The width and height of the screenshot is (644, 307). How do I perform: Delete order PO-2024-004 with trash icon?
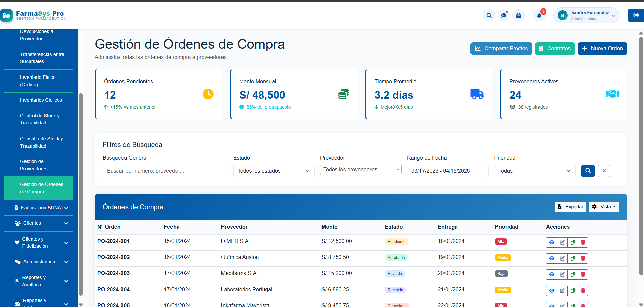coord(583,291)
